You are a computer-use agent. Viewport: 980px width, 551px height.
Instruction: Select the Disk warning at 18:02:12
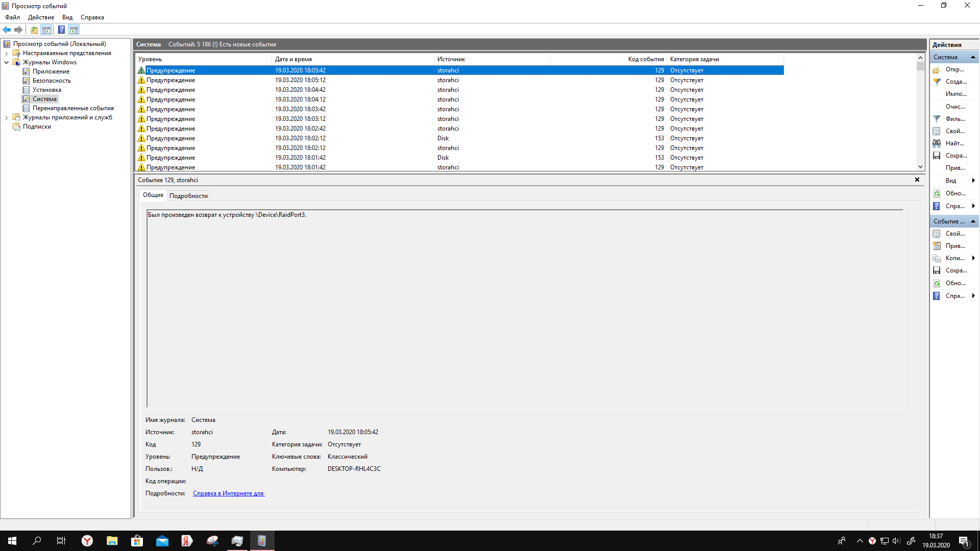pyautogui.click(x=459, y=138)
